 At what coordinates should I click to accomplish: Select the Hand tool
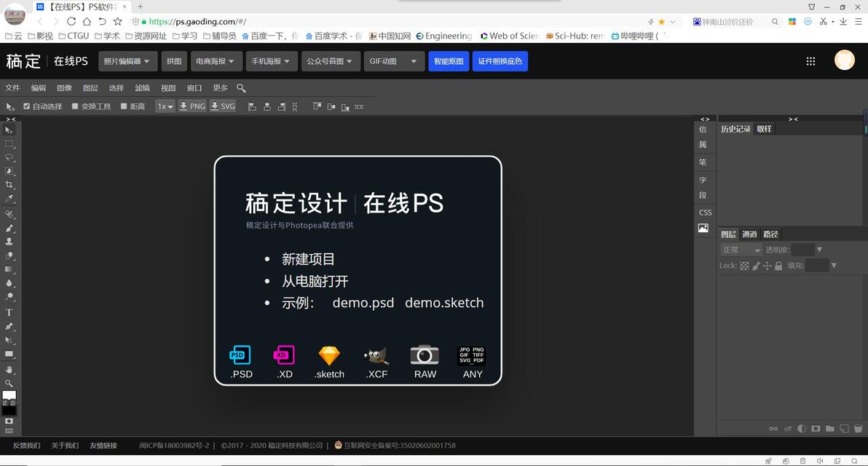(x=9, y=370)
